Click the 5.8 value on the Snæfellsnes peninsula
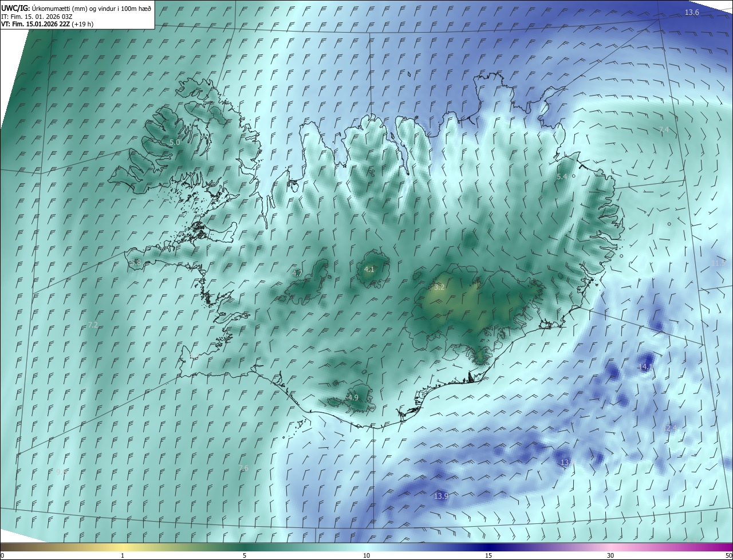The image size is (733, 560). point(136,262)
